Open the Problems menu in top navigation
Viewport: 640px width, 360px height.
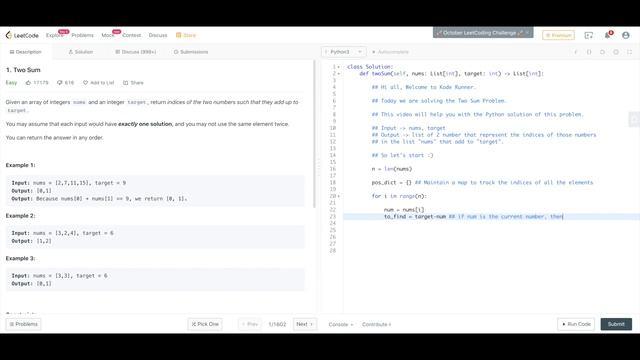click(x=82, y=36)
